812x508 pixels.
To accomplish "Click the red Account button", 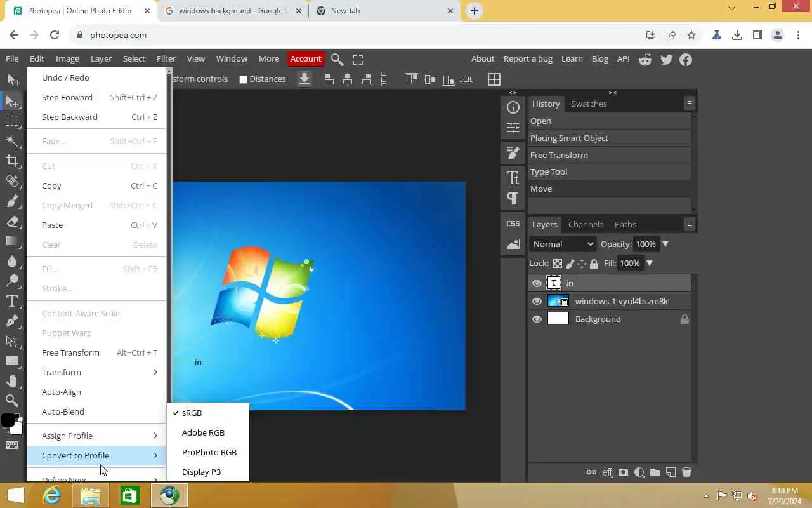I will (x=306, y=58).
